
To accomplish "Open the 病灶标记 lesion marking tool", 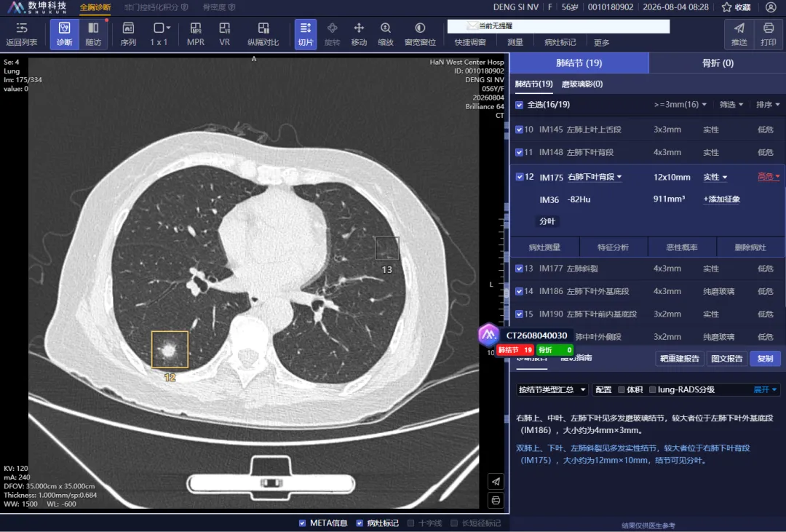I will pos(560,43).
